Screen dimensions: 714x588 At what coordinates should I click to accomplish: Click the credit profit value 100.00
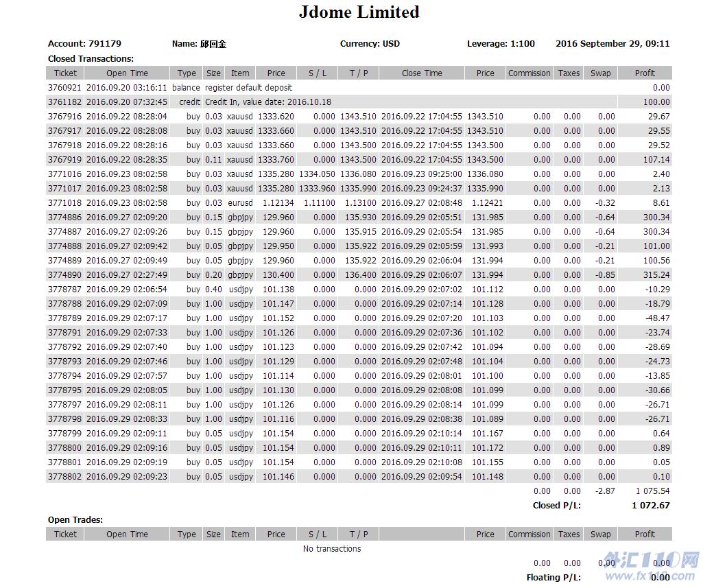pyautogui.click(x=656, y=102)
